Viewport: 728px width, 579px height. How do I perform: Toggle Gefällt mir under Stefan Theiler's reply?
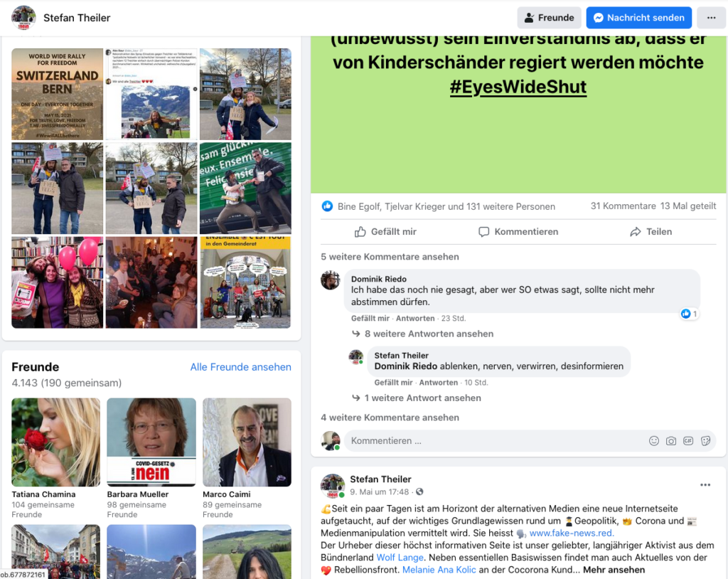tap(393, 383)
